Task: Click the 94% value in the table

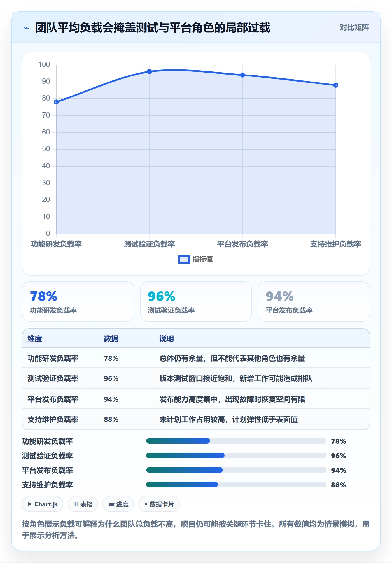Action: (x=111, y=399)
